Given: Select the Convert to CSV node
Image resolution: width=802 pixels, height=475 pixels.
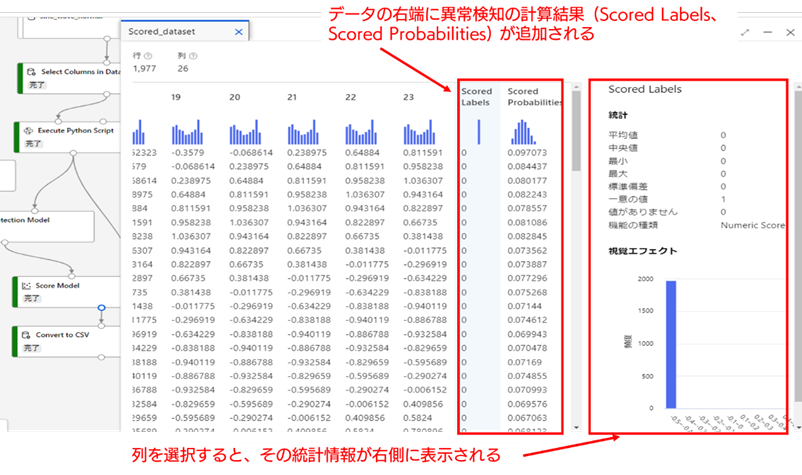Looking at the screenshot, I should 66,342.
